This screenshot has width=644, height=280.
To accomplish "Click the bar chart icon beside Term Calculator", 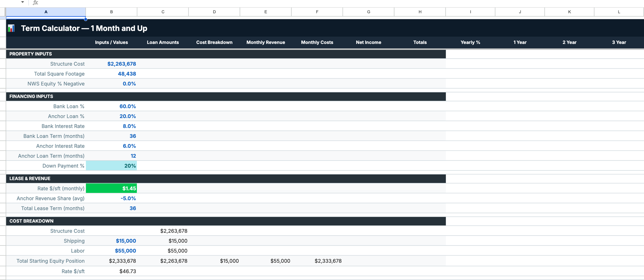I will (11, 28).
